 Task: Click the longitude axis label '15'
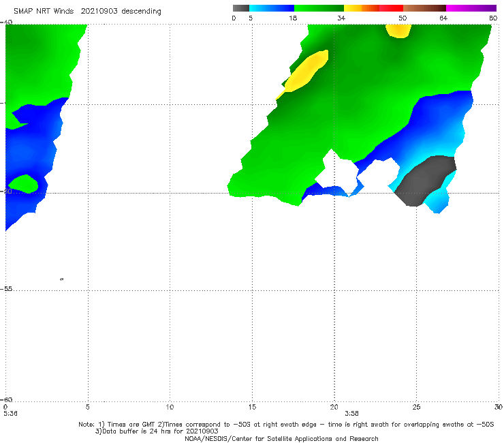point(252,408)
